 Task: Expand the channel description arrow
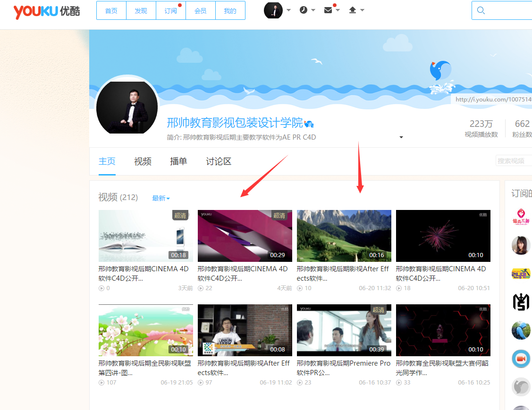[x=401, y=137]
